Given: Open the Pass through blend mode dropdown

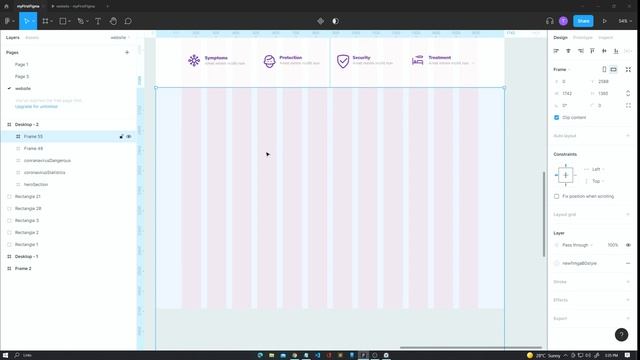Looking at the screenshot, I should pyautogui.click(x=577, y=245).
